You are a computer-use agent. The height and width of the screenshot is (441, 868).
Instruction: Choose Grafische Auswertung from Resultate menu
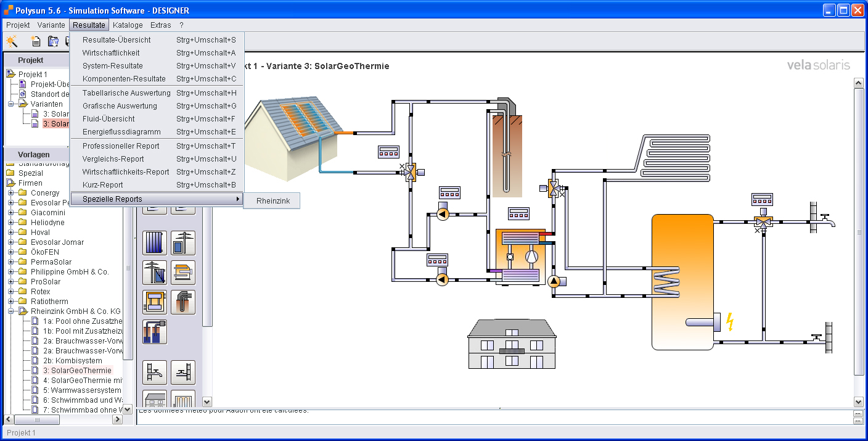[x=120, y=106]
